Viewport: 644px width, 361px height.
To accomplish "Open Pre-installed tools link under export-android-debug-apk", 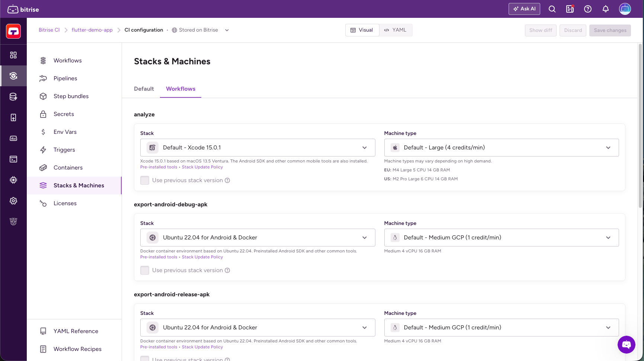I will (159, 257).
